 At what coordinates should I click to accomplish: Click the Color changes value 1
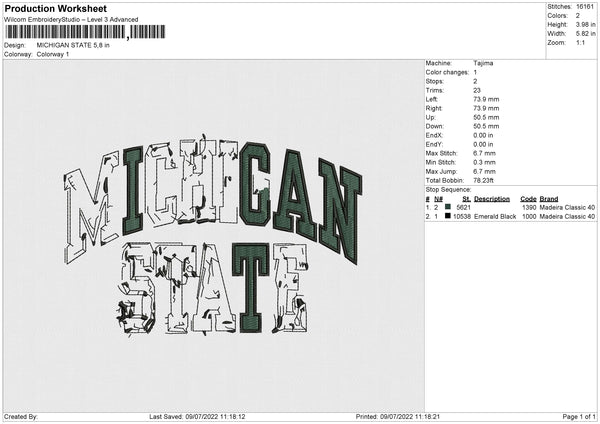point(475,72)
